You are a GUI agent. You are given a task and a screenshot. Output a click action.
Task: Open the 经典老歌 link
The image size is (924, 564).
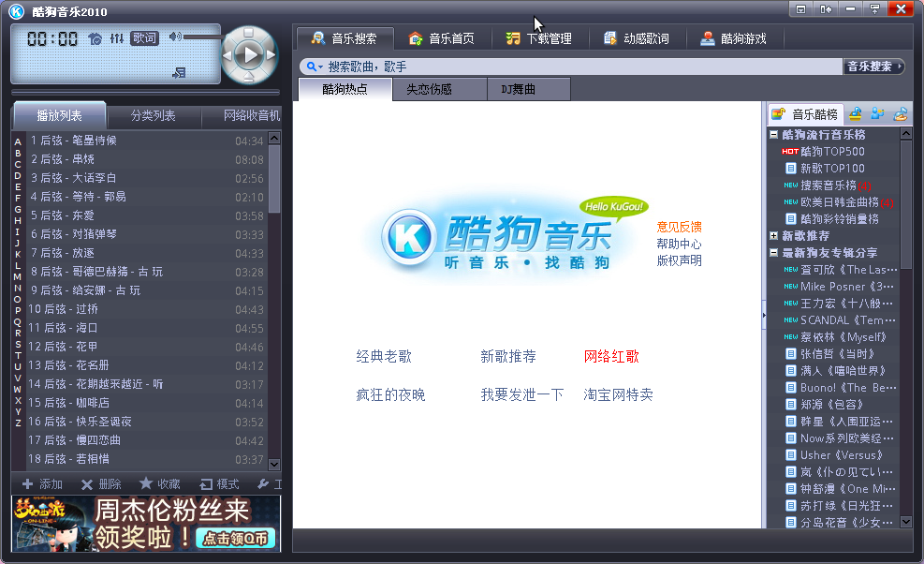pos(384,356)
